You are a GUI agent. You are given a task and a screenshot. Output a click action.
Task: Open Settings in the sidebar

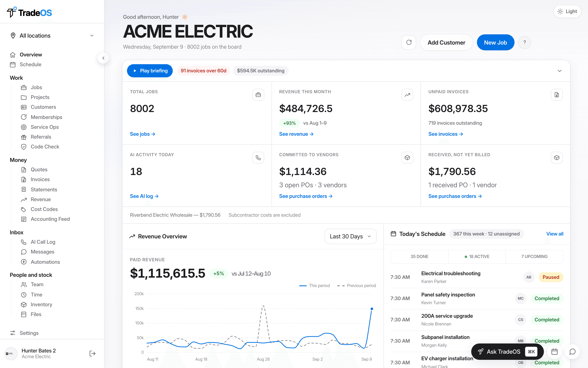coord(24,333)
